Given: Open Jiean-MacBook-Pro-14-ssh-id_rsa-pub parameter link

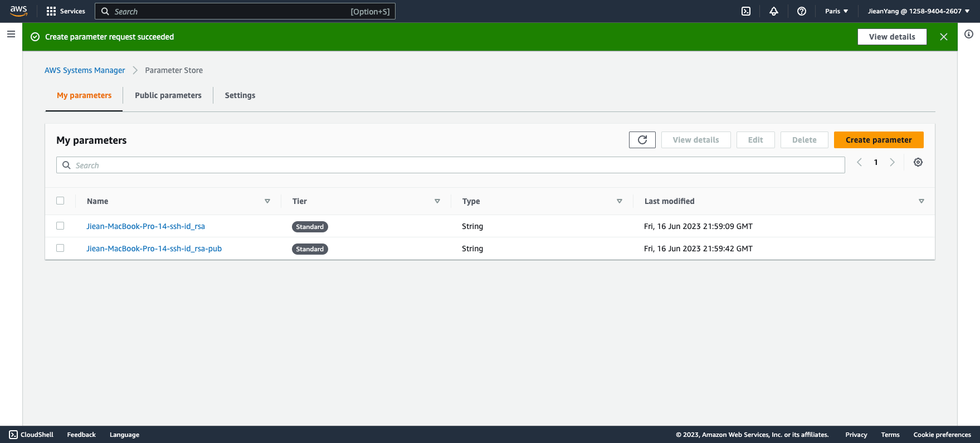Looking at the screenshot, I should point(154,249).
